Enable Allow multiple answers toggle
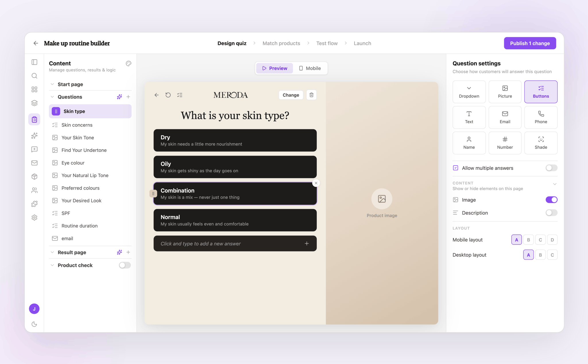 coord(551,168)
